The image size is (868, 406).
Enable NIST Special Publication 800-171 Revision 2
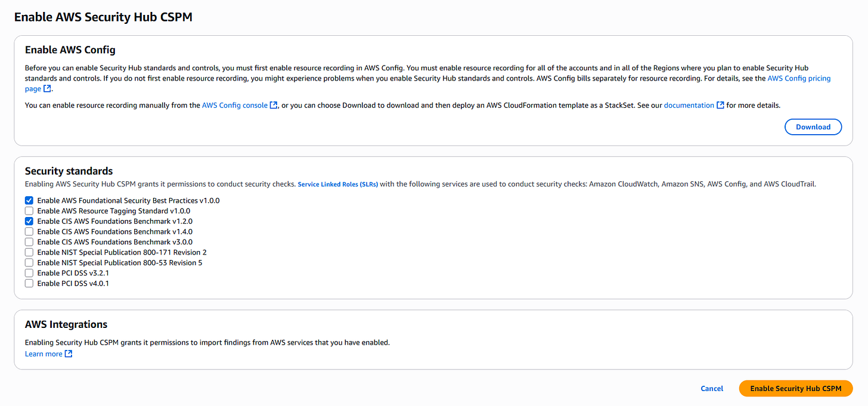(29, 252)
